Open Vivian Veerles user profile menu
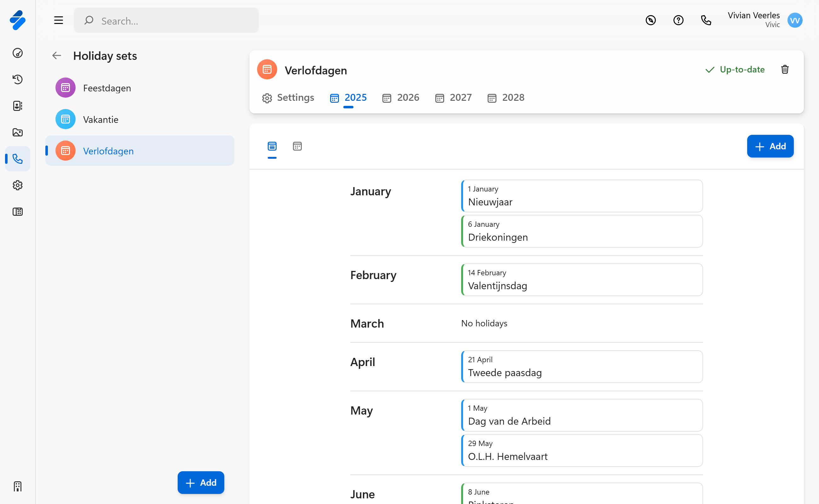The width and height of the screenshot is (819, 504). pos(795,20)
